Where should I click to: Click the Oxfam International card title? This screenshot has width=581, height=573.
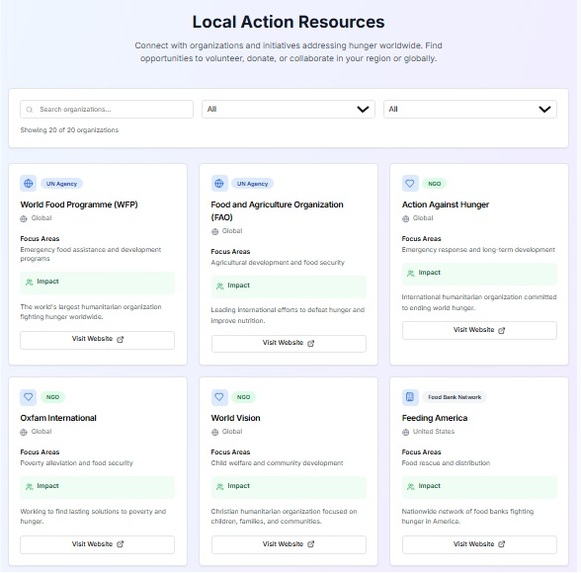click(58, 418)
